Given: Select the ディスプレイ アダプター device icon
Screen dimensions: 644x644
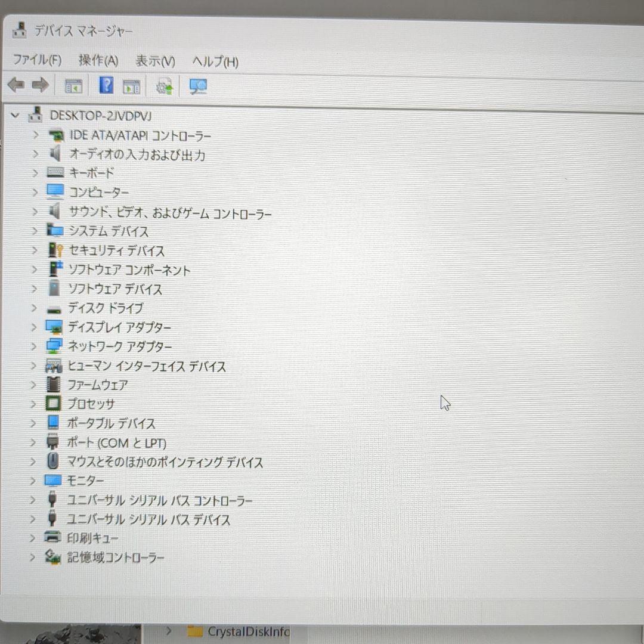Looking at the screenshot, I should 54,327.
